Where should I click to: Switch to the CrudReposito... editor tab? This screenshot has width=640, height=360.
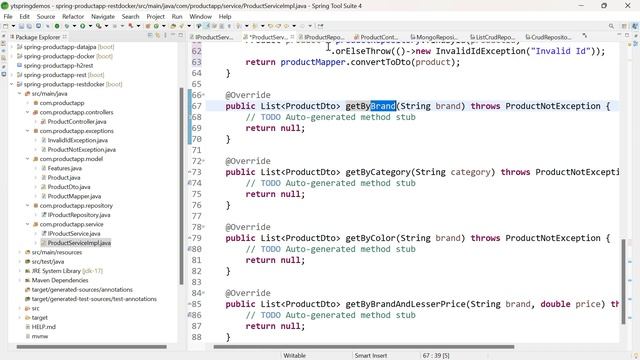[548, 37]
